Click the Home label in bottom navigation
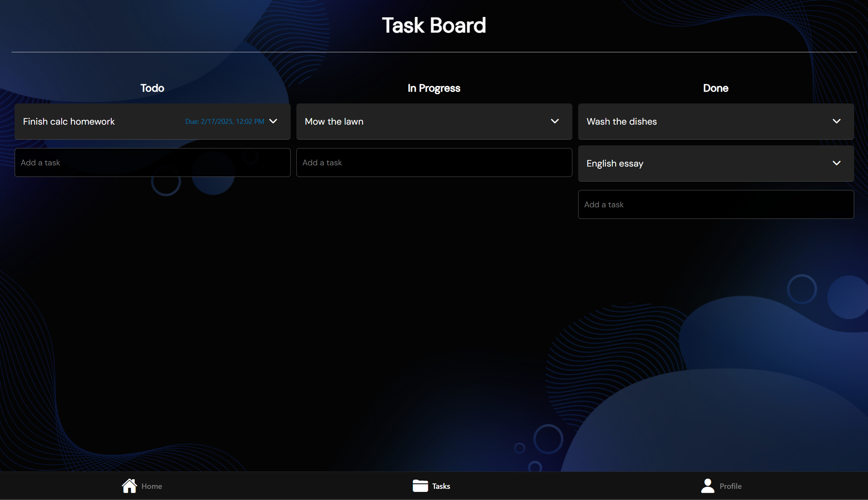 click(x=151, y=486)
